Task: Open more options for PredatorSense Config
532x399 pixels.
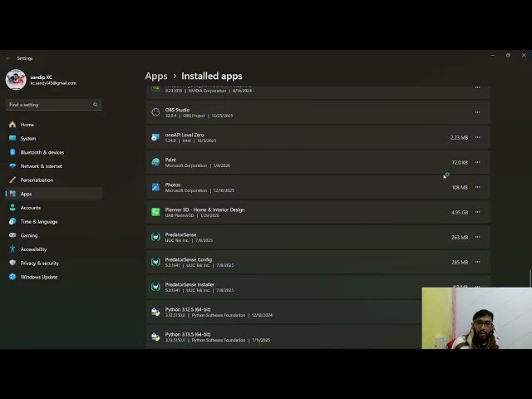Action: click(477, 262)
